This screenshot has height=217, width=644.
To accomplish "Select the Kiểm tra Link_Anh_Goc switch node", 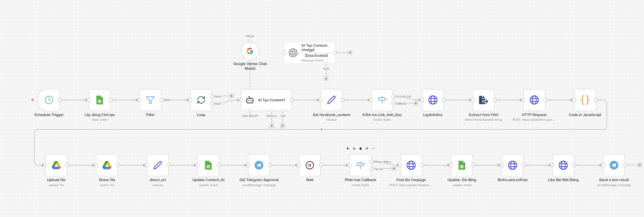I will pos(382,100).
